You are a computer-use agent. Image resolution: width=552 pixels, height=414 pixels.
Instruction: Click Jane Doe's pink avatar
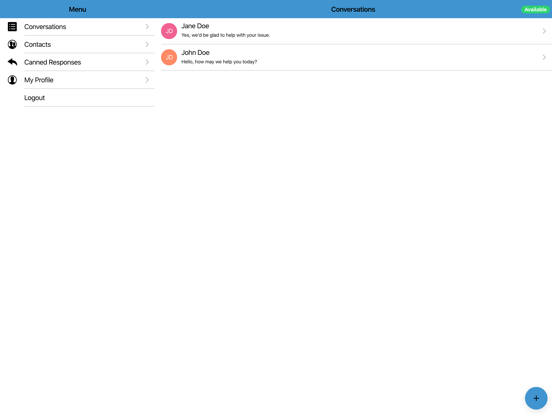[x=169, y=31]
